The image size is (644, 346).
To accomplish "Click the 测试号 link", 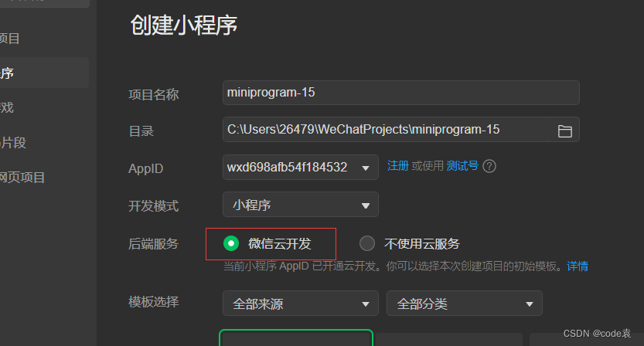I will (x=462, y=166).
